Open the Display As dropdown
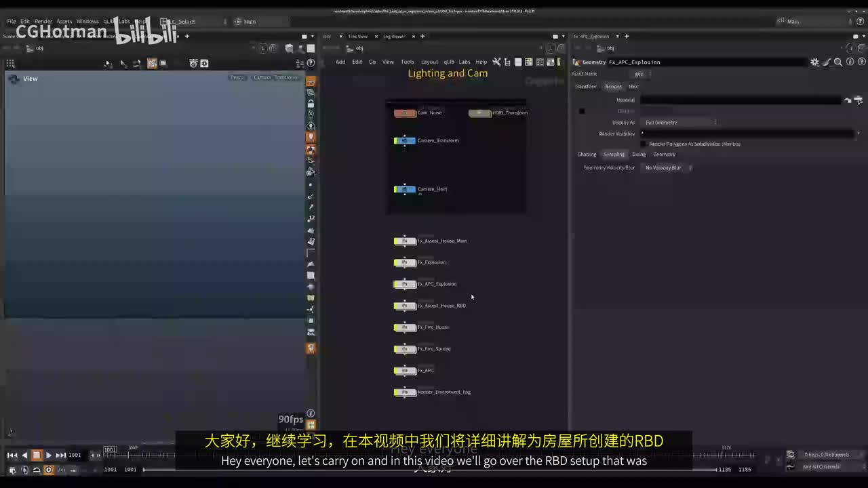The width and height of the screenshot is (868, 488). click(x=680, y=123)
